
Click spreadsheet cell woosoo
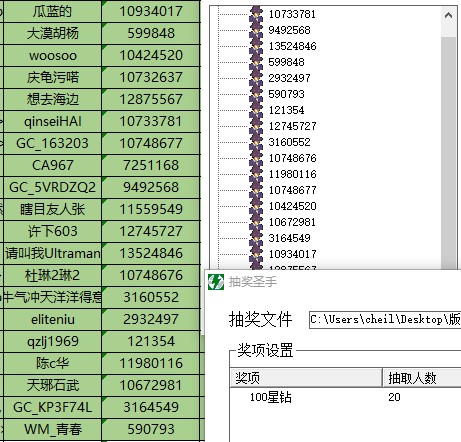click(52, 55)
